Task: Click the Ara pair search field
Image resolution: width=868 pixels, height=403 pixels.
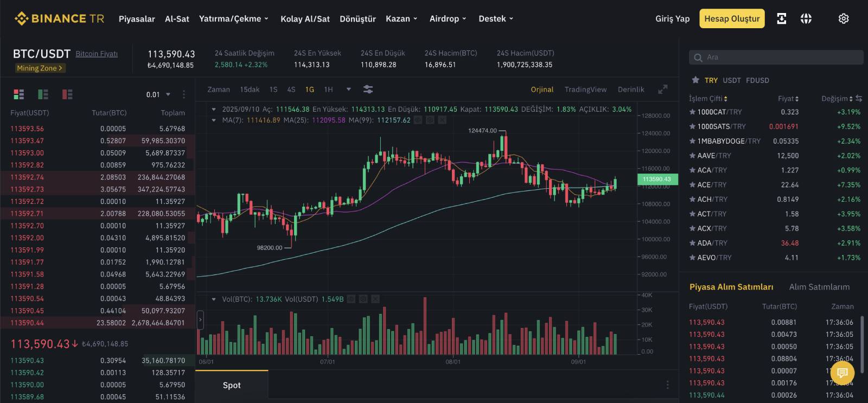Action: click(776, 57)
